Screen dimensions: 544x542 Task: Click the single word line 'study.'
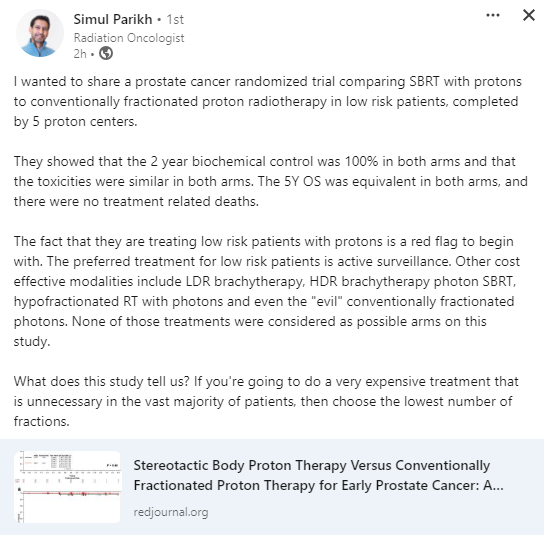click(32, 342)
